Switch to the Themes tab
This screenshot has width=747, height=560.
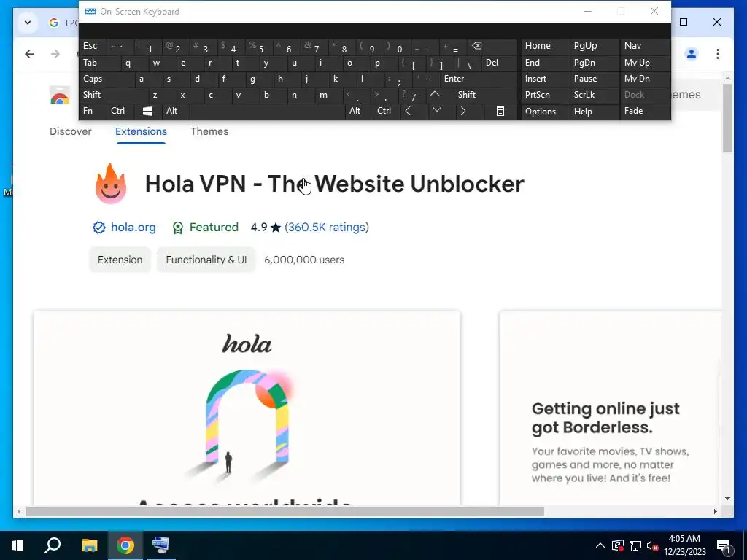[209, 131]
